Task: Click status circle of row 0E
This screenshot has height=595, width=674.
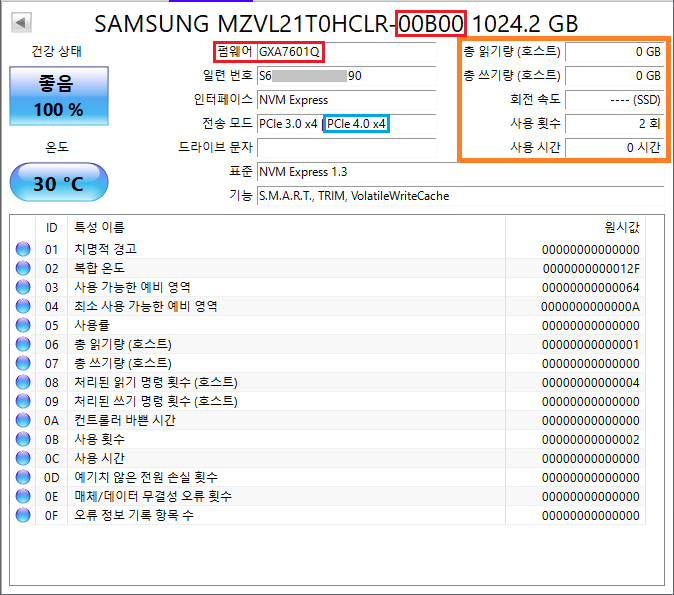Action: point(23,497)
